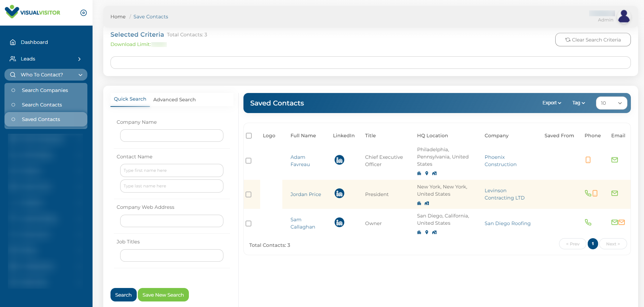Click green email icon for Jordan Price
The width and height of the screenshot is (644, 307).
(x=615, y=193)
